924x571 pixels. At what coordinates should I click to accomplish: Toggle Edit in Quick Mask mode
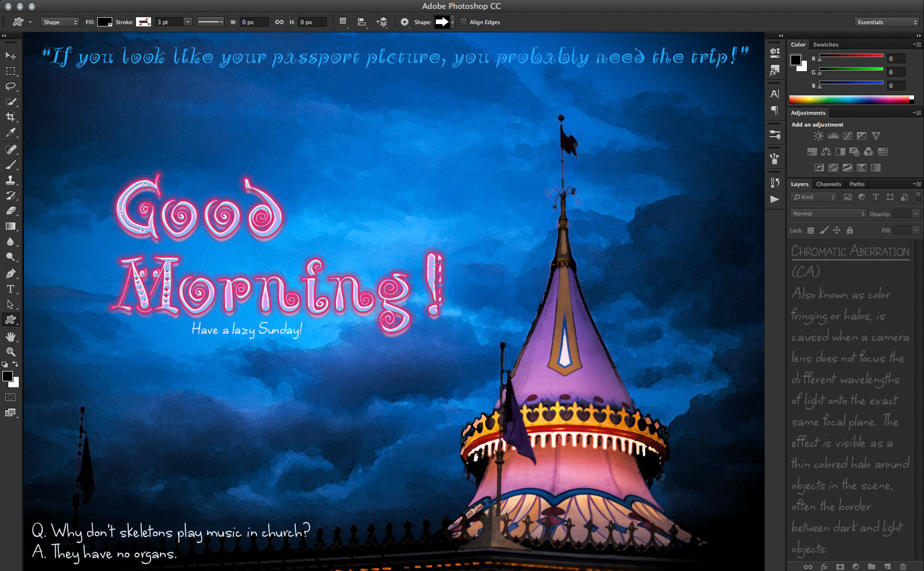[11, 397]
